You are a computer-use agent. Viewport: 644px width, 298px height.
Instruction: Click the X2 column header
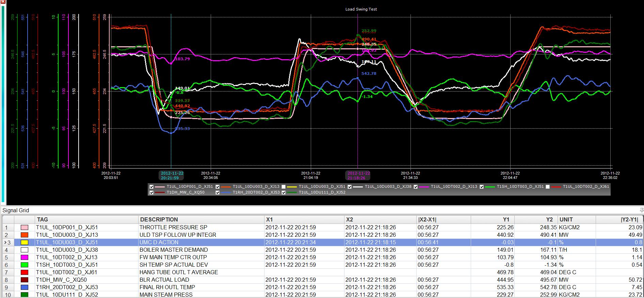pyautogui.click(x=380, y=219)
